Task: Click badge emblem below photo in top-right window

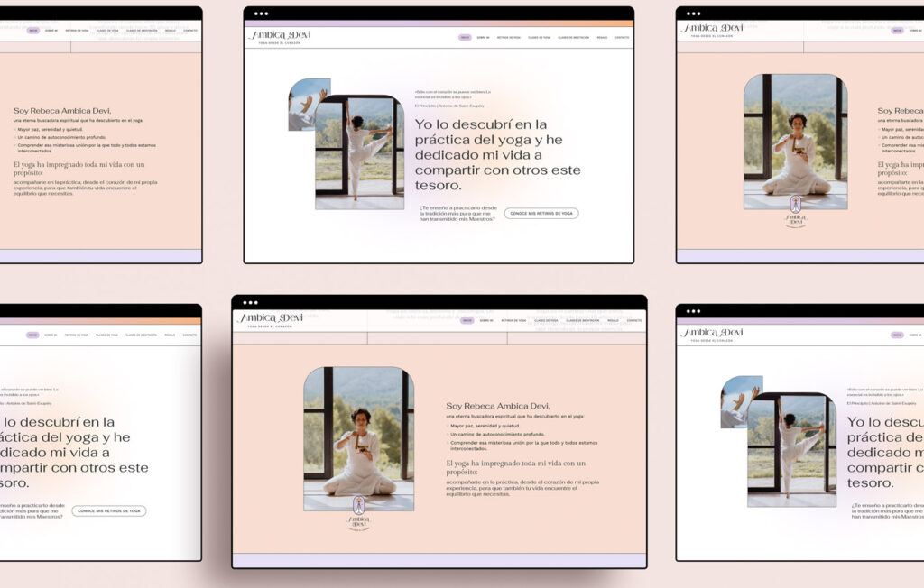Action: (x=796, y=212)
